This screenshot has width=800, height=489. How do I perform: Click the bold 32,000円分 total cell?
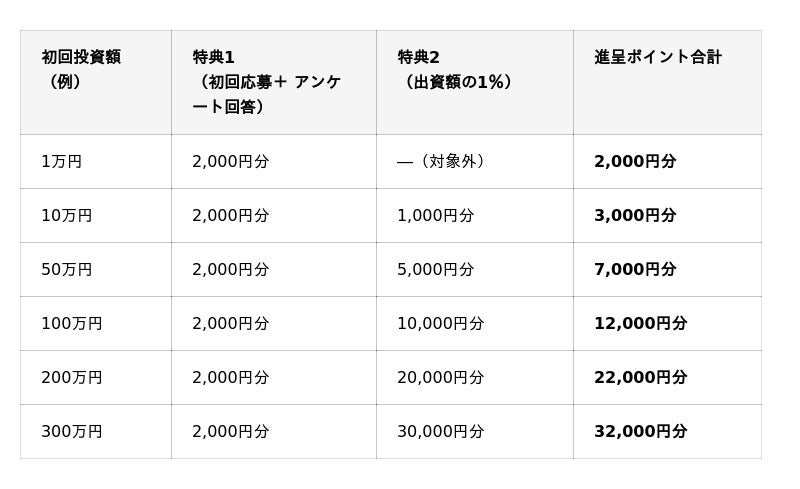[x=667, y=431]
